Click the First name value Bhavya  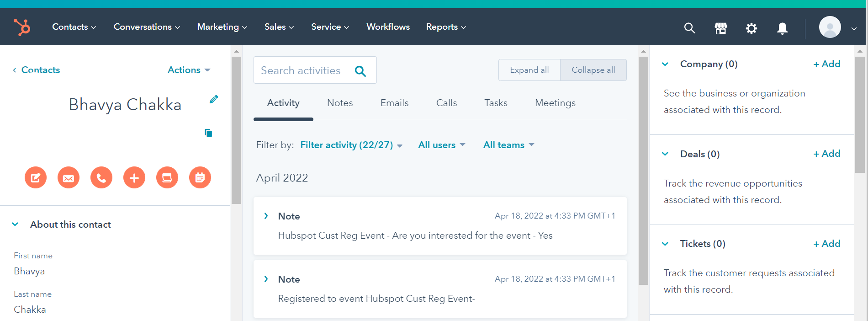click(29, 271)
